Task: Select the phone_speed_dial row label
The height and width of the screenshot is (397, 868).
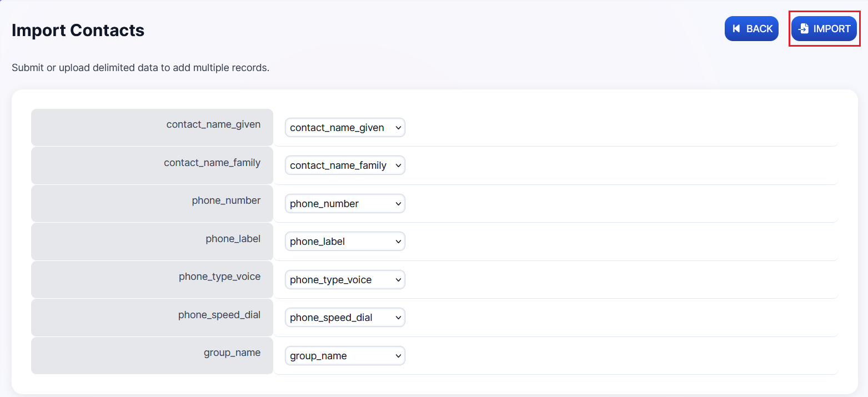Action: coord(219,315)
